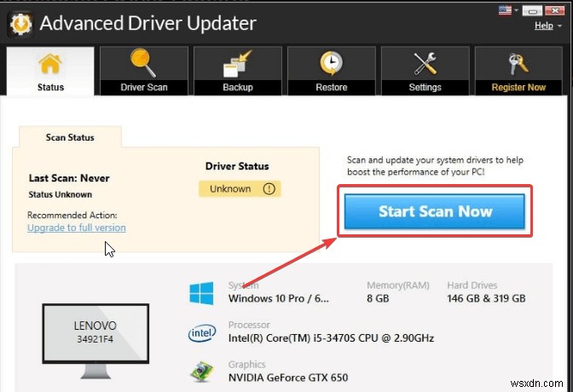The width and height of the screenshot is (573, 392).
Task: Click the 'Windows 10 Pro / 6...' value
Action: (279, 299)
